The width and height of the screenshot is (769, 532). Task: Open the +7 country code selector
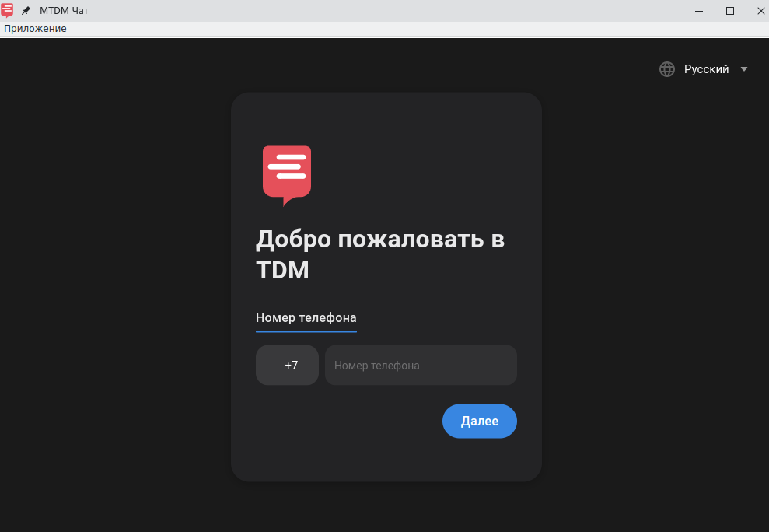pyautogui.click(x=287, y=365)
